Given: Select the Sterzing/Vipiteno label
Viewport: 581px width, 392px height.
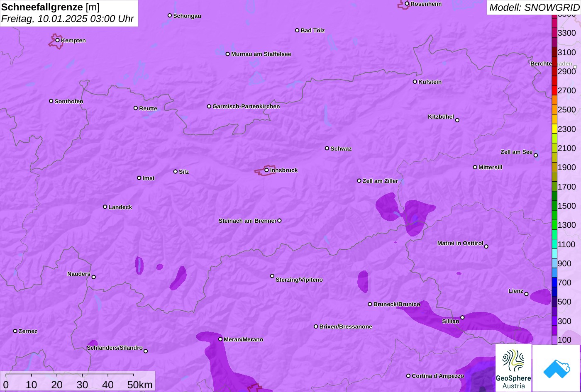Looking at the screenshot, I should point(299,280).
